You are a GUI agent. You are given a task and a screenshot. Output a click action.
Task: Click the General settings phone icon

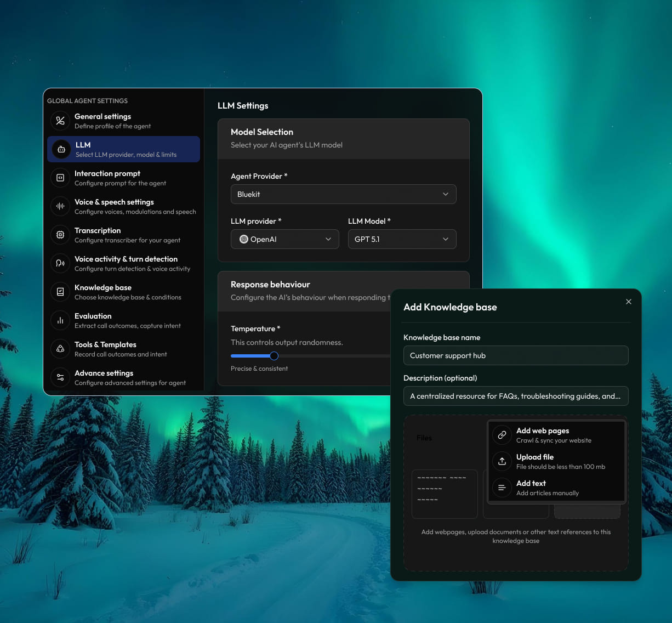point(60,121)
